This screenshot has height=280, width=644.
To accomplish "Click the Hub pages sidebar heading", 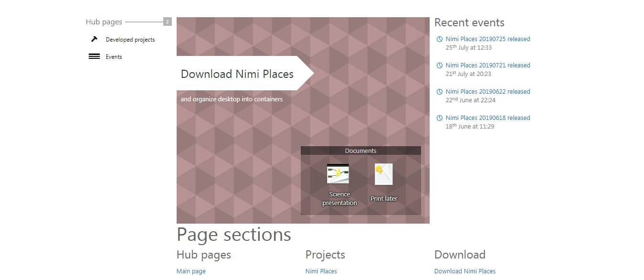I will 104,22.
